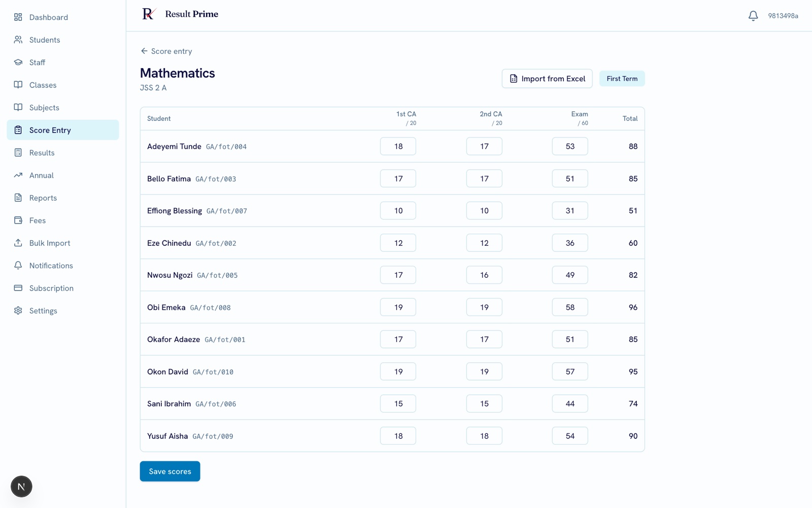Edit Okon David's Exam score field

point(570,371)
